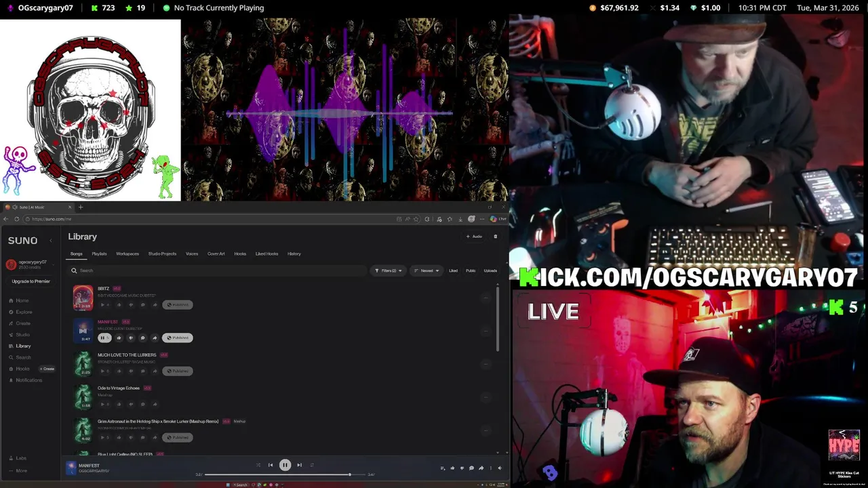Pause the MANIFEST song row
The width and height of the screenshot is (868, 488).
coord(104,338)
